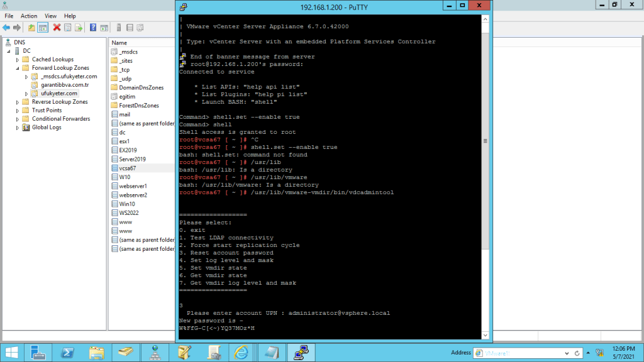Select the vcsa67 host record
This screenshot has height=362, width=644.
coord(127,168)
